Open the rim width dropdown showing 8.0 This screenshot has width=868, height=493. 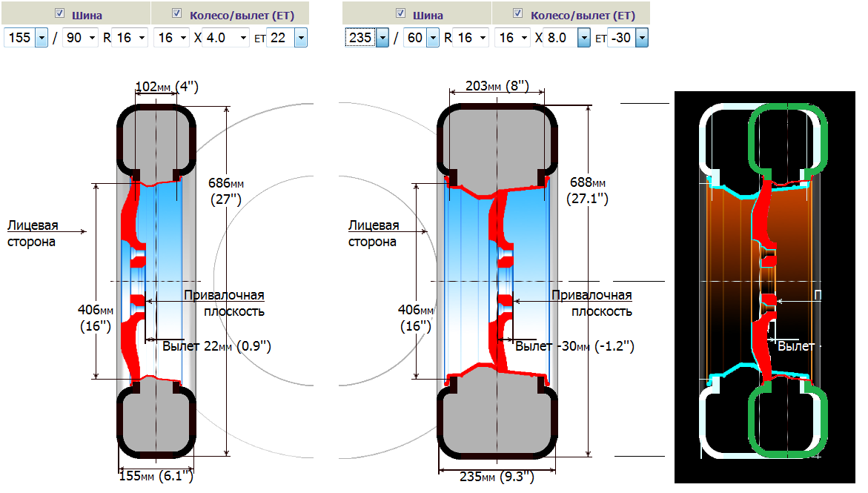(567, 38)
